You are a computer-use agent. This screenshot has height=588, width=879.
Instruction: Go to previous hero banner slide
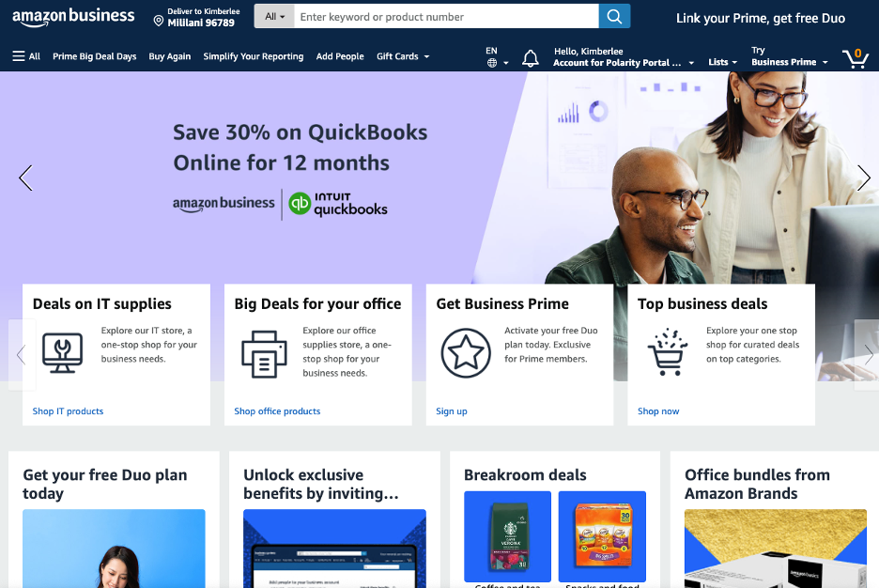(25, 178)
